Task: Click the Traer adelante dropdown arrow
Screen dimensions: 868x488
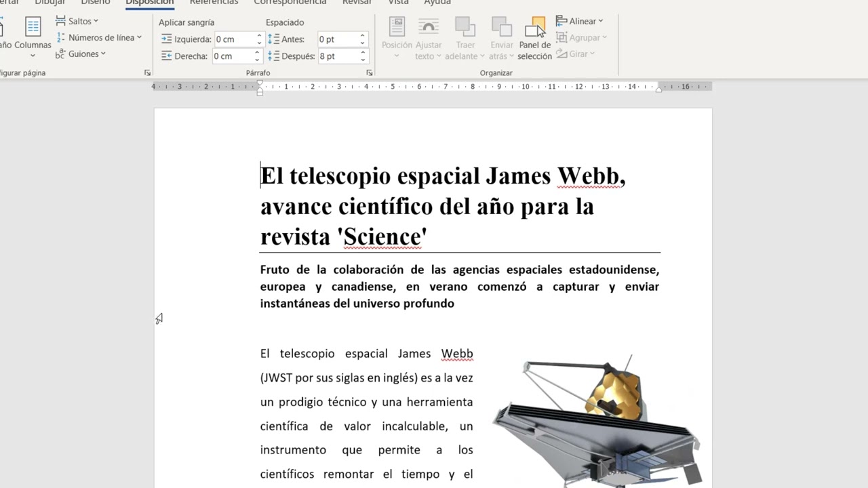Action: 482,56
